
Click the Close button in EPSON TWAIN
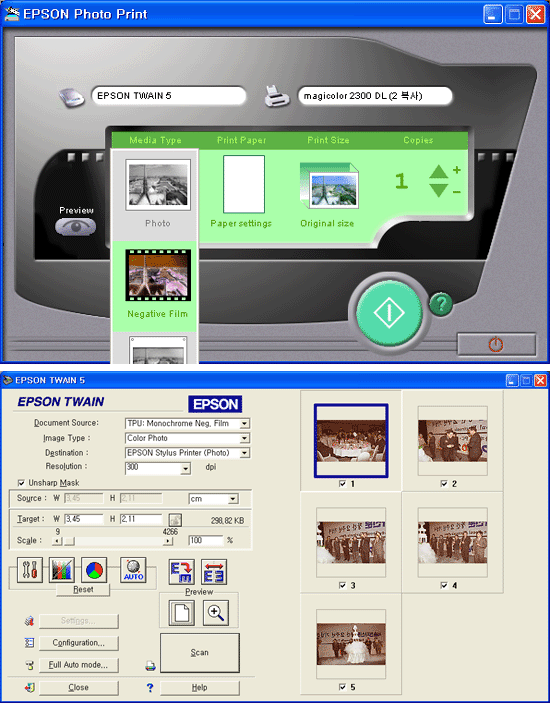[x=79, y=687]
